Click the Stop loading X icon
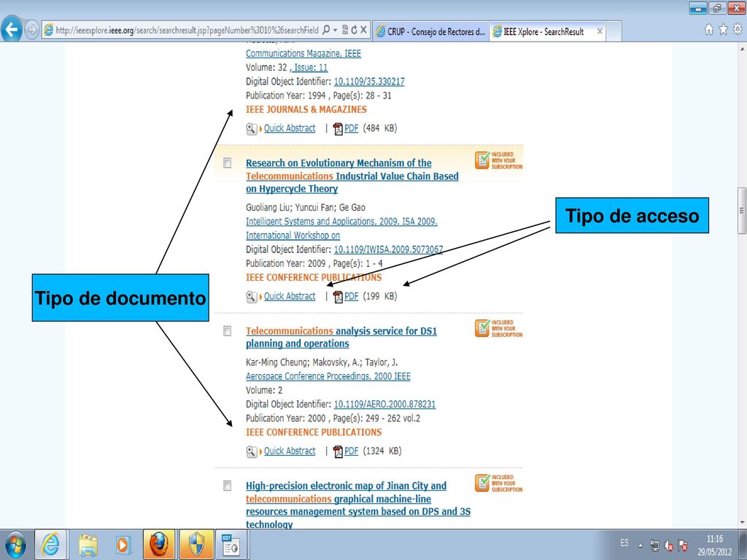This screenshot has height=560, width=747. tap(363, 30)
